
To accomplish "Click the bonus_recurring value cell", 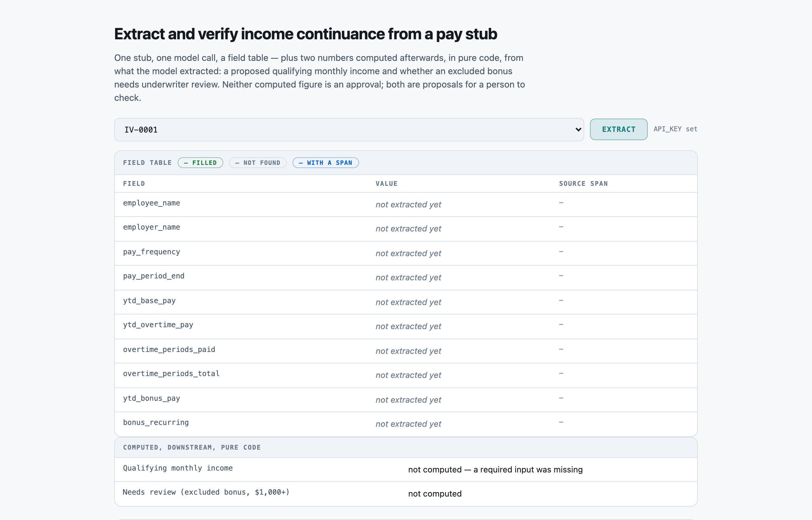I will [408, 424].
